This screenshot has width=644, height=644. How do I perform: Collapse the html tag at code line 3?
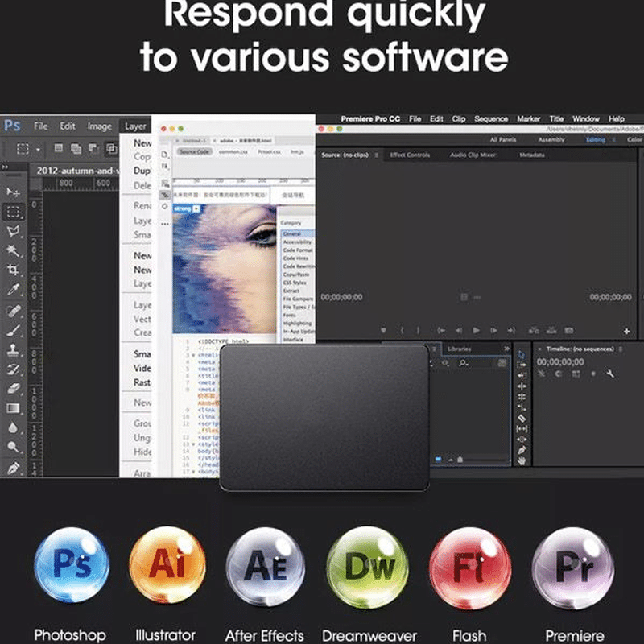pyautogui.click(x=193, y=355)
